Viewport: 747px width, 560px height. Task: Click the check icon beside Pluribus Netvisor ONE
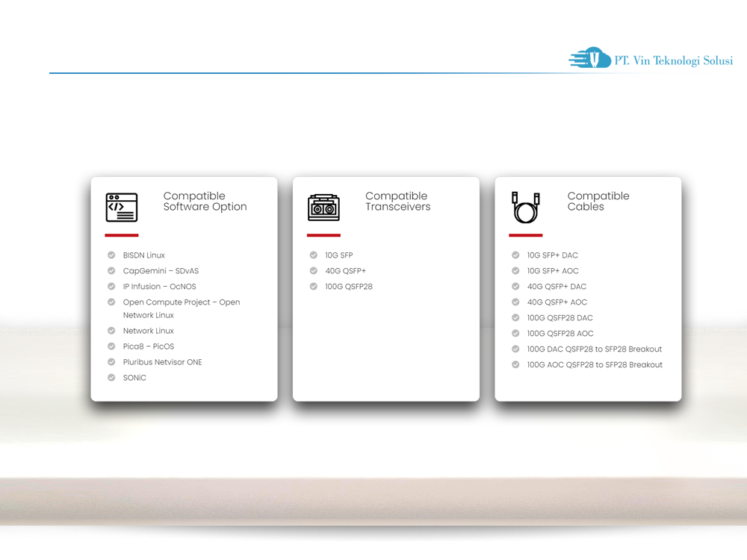pos(111,362)
